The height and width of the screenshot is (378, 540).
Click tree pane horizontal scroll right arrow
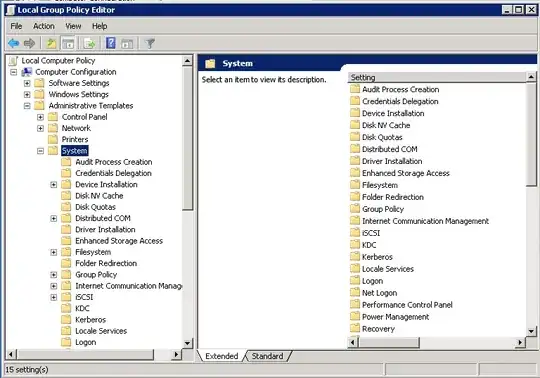tap(176, 354)
